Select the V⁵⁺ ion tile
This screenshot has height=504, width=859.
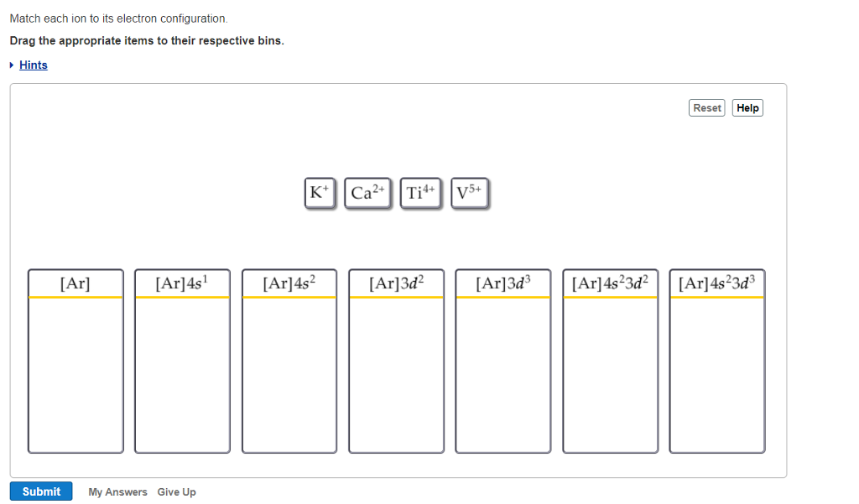pyautogui.click(x=470, y=192)
